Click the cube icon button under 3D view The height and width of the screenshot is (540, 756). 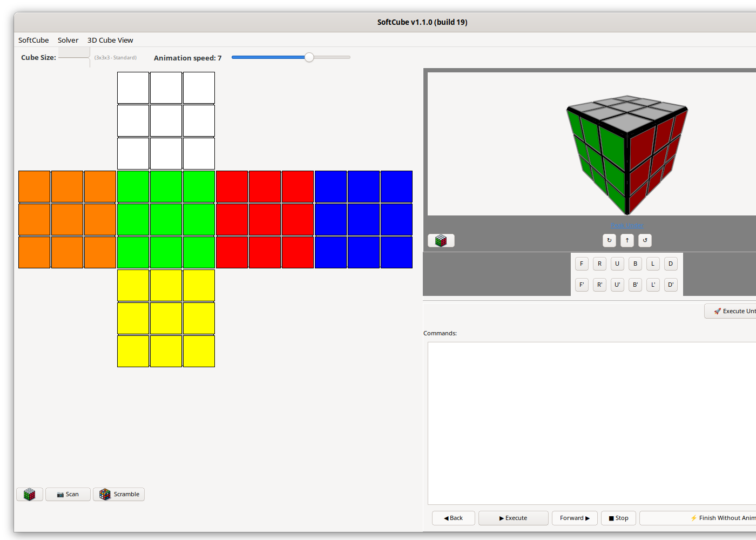click(x=441, y=240)
